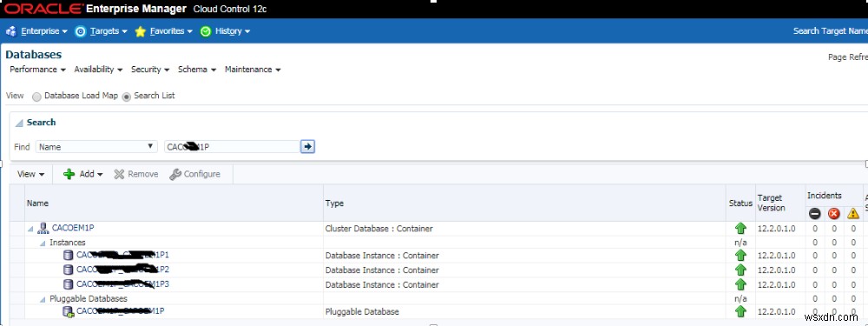Click the cluster database icon beside CACOEM1P
Screen dimensions: 868x326
(x=43, y=228)
